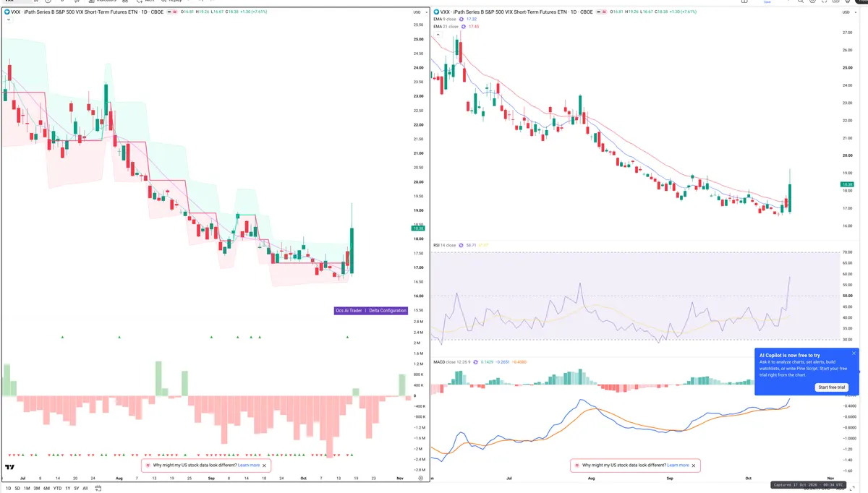Open Learn more link in left chart
The height and width of the screenshot is (493, 868).
[x=249, y=466]
